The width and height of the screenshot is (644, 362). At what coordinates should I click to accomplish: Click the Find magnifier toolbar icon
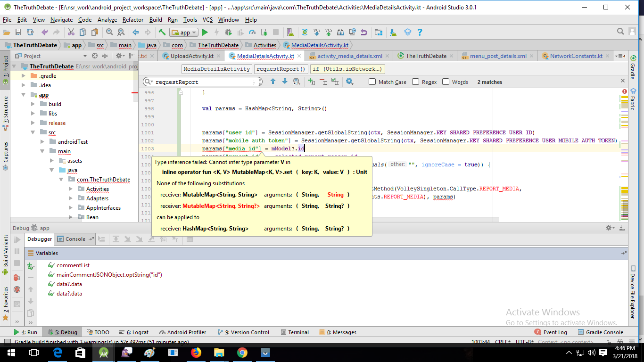coord(109,32)
